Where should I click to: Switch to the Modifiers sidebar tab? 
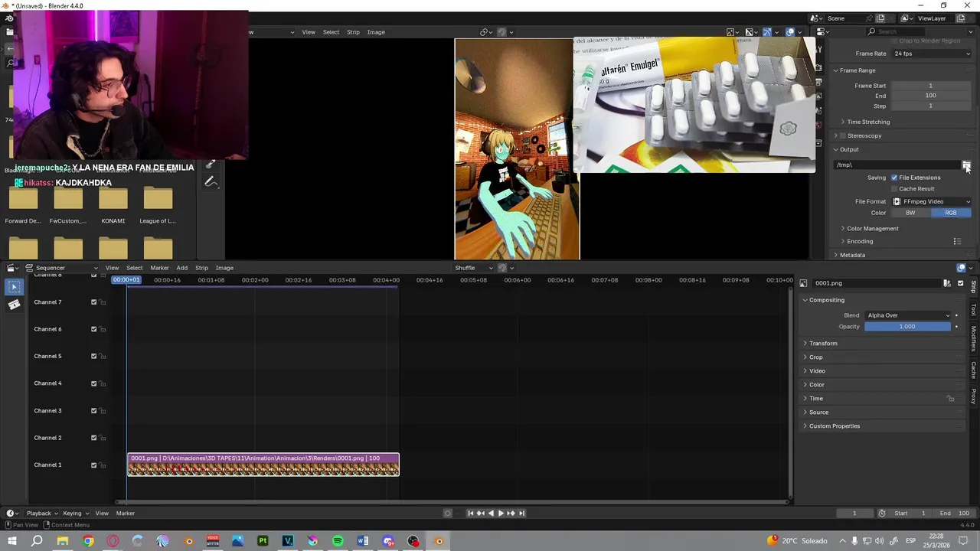(974, 337)
